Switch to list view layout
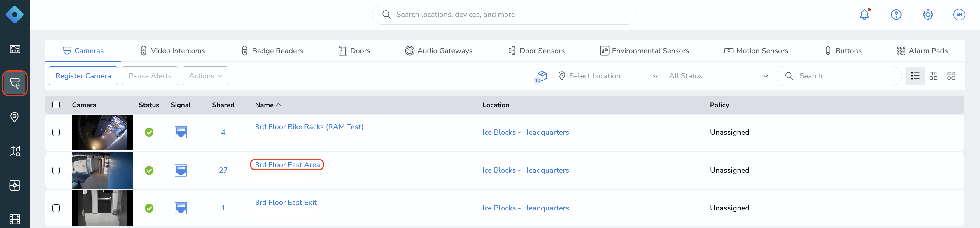 915,76
